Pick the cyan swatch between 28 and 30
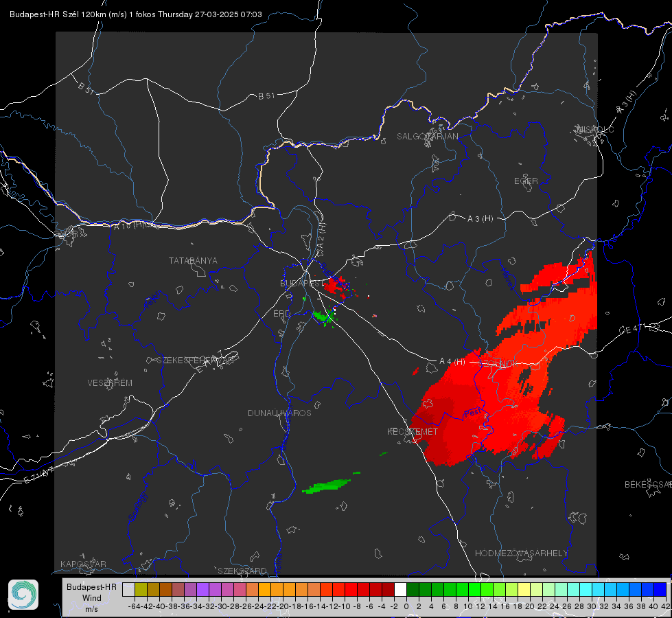 pyautogui.click(x=586, y=589)
